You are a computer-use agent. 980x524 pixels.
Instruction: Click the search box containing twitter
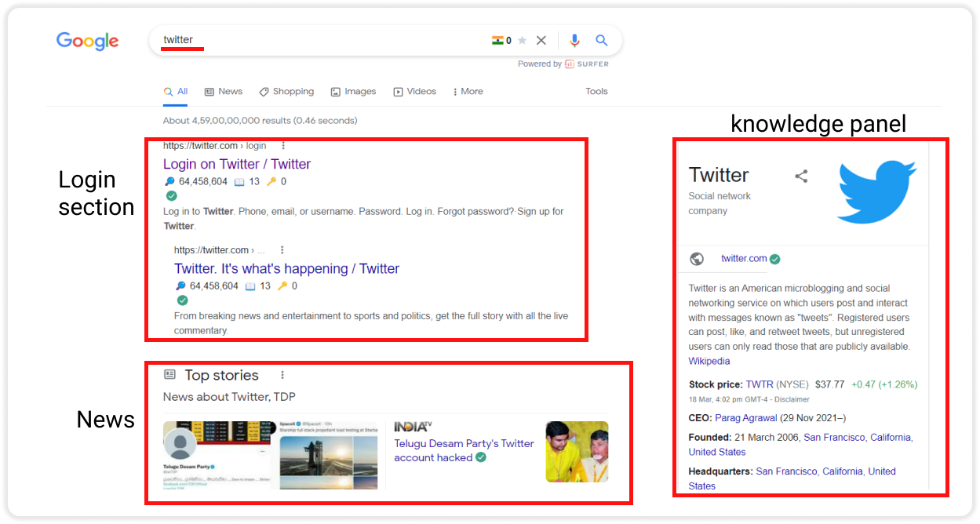pyautogui.click(x=385, y=40)
